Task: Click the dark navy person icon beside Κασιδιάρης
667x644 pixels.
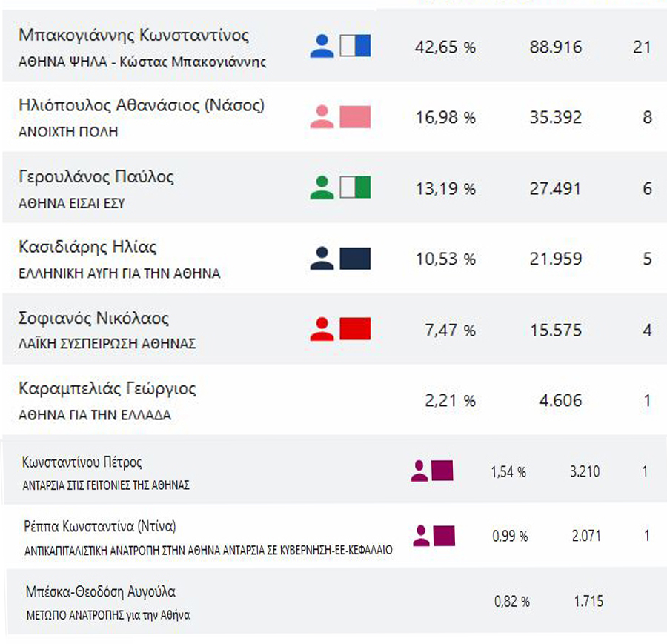Action: point(322,258)
